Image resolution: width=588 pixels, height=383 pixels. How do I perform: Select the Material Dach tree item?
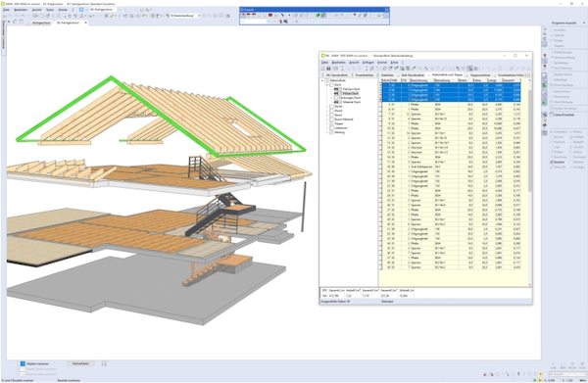(x=352, y=102)
